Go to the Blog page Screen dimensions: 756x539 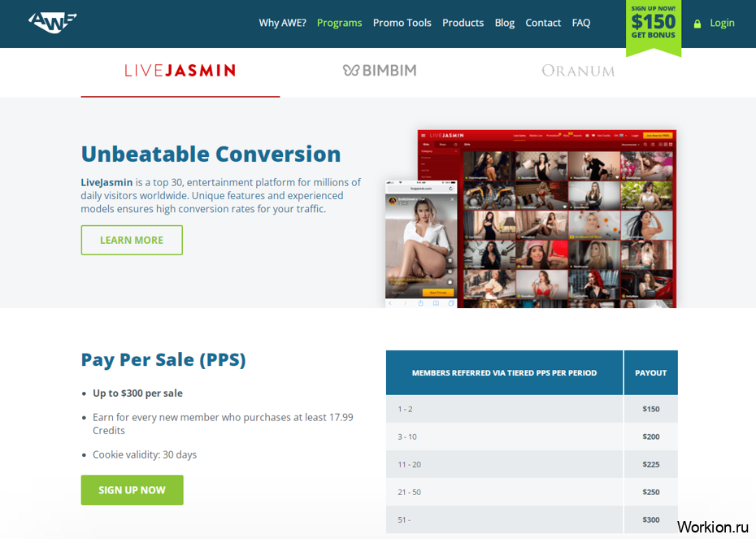(x=504, y=23)
